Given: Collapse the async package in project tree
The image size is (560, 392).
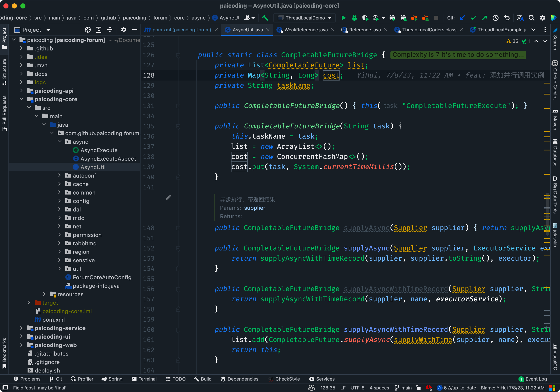Looking at the screenshot, I should click(x=60, y=141).
